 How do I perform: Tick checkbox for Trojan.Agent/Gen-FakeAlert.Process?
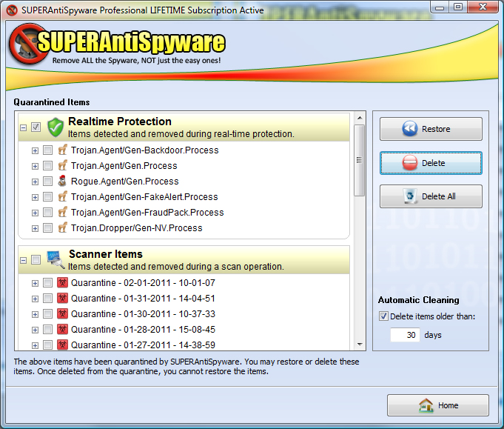pos(47,196)
